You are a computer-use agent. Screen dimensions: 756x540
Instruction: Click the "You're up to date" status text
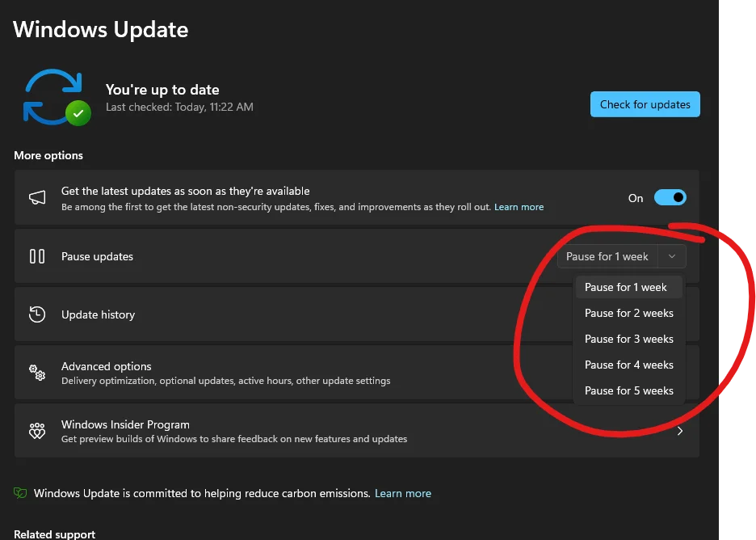click(162, 90)
